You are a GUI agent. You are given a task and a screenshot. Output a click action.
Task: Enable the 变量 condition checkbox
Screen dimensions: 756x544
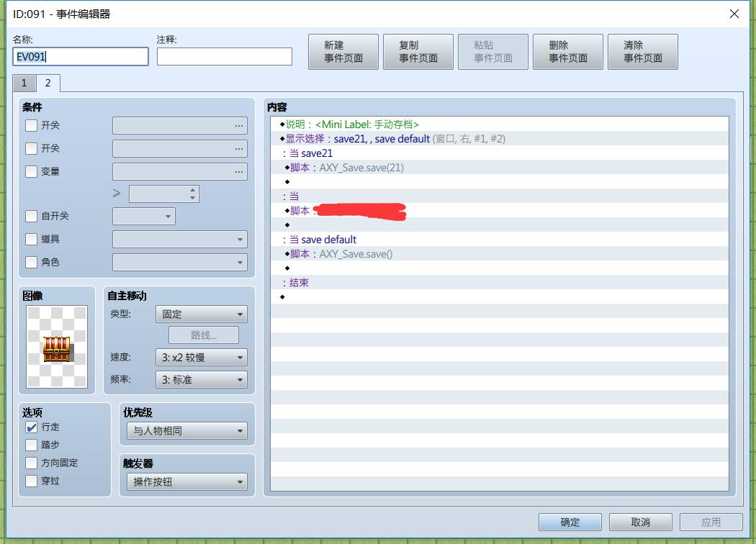coord(32,171)
